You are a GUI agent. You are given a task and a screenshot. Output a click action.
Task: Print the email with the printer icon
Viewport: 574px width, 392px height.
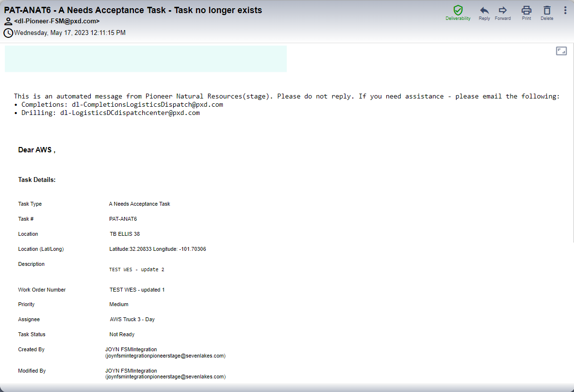(526, 10)
